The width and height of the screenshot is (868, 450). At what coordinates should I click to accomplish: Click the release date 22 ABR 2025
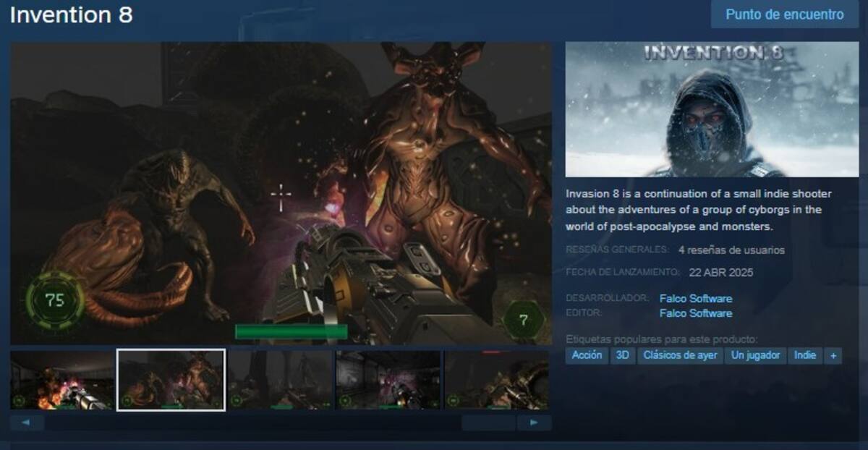[x=720, y=273]
